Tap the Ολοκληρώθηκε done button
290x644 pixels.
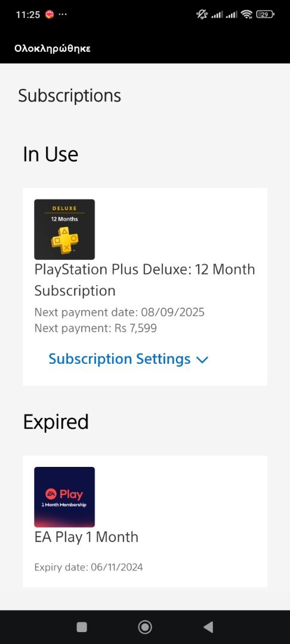point(52,48)
